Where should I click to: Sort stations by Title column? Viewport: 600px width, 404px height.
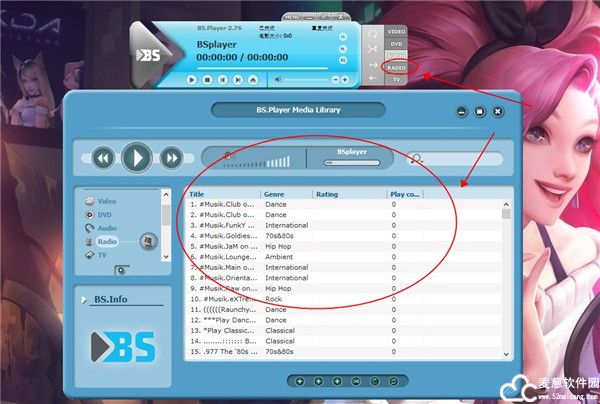[x=197, y=194]
